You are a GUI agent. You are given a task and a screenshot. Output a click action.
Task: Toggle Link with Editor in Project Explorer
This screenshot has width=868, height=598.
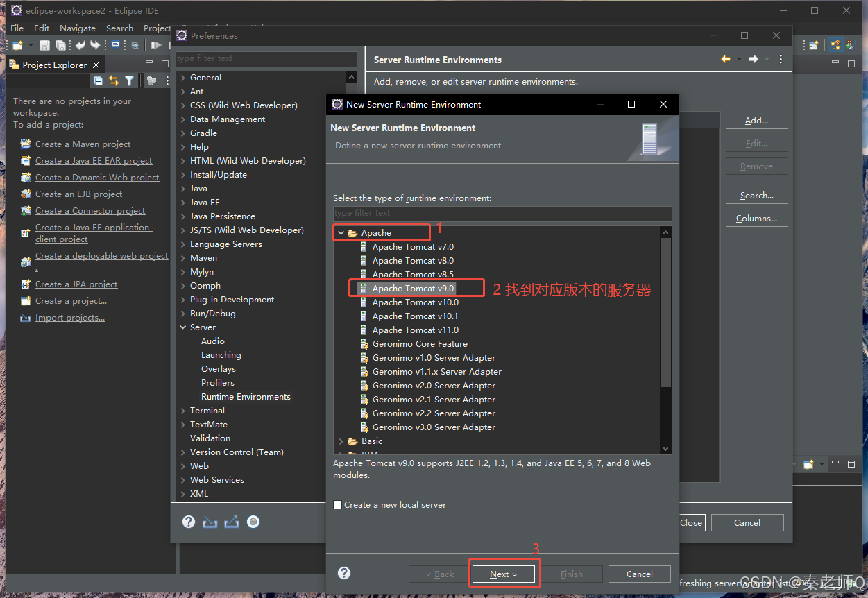(114, 81)
